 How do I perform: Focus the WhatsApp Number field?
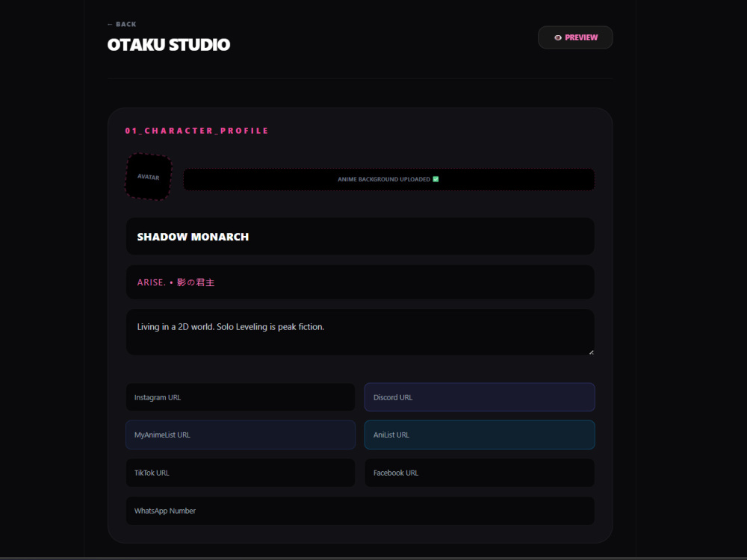(360, 511)
